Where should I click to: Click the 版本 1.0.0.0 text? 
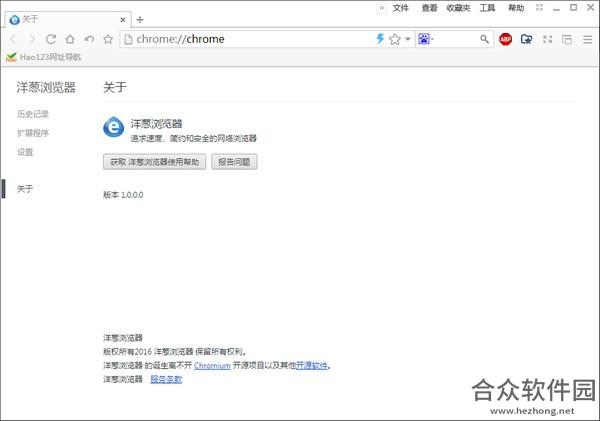pyautogui.click(x=123, y=195)
